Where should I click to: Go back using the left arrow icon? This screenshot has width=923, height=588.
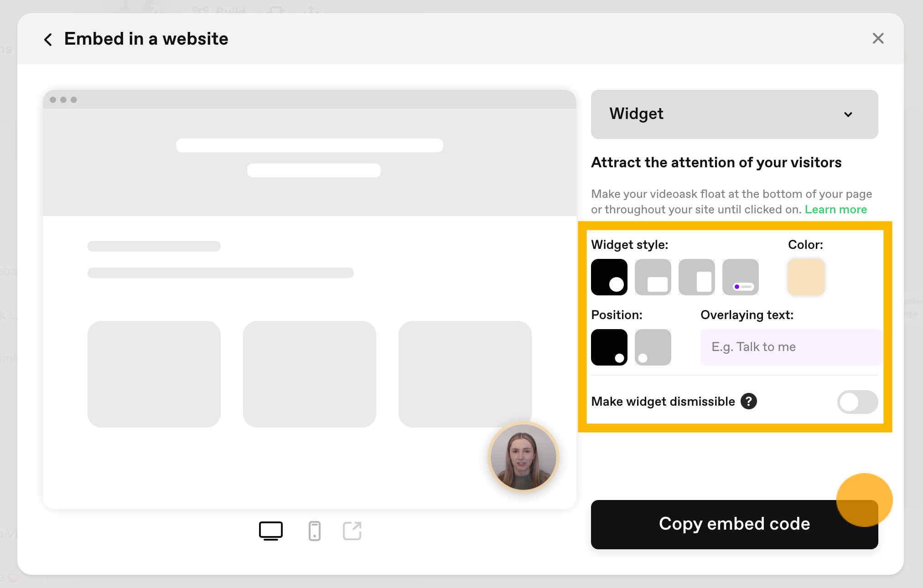click(48, 39)
